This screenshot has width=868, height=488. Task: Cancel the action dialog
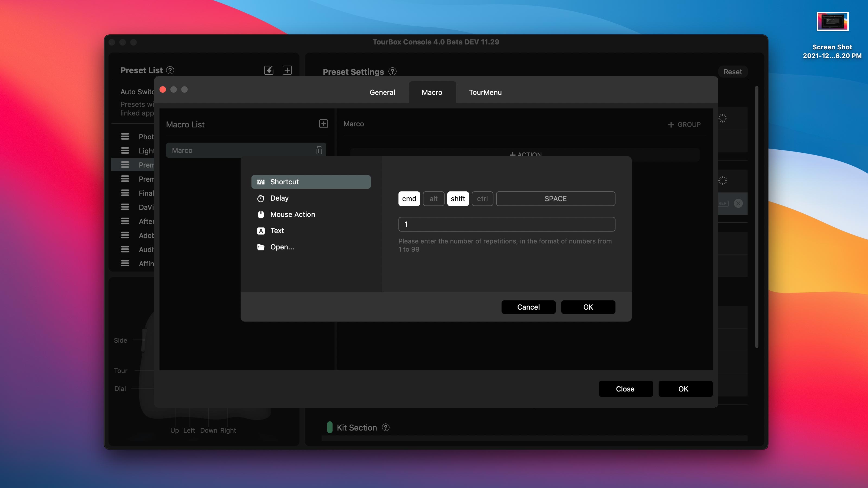pyautogui.click(x=528, y=307)
